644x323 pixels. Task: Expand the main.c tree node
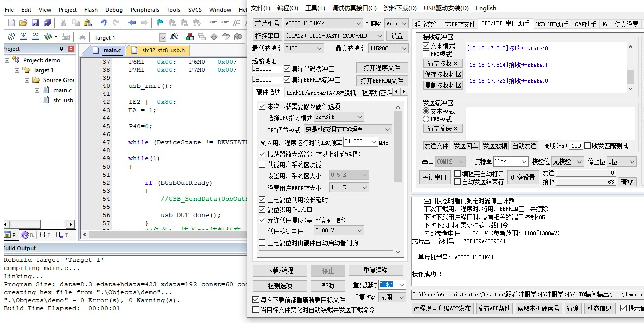[37, 90]
